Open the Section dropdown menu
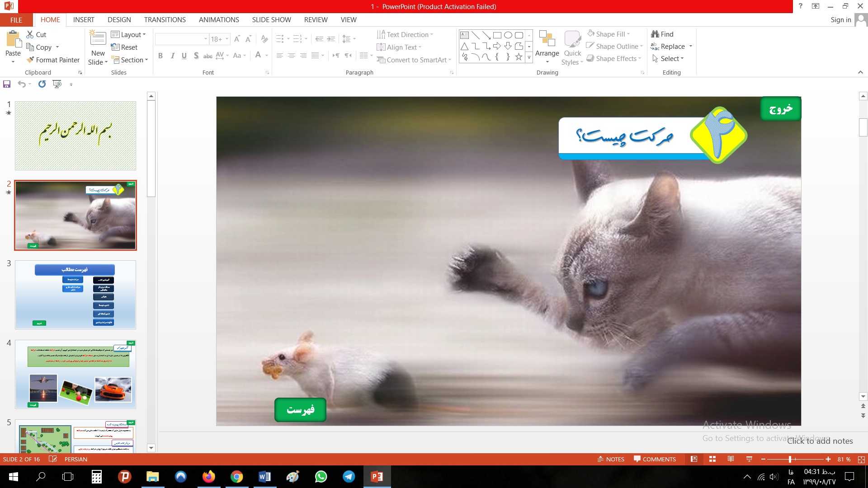Screen dimensions: 868x488 click(130, 60)
